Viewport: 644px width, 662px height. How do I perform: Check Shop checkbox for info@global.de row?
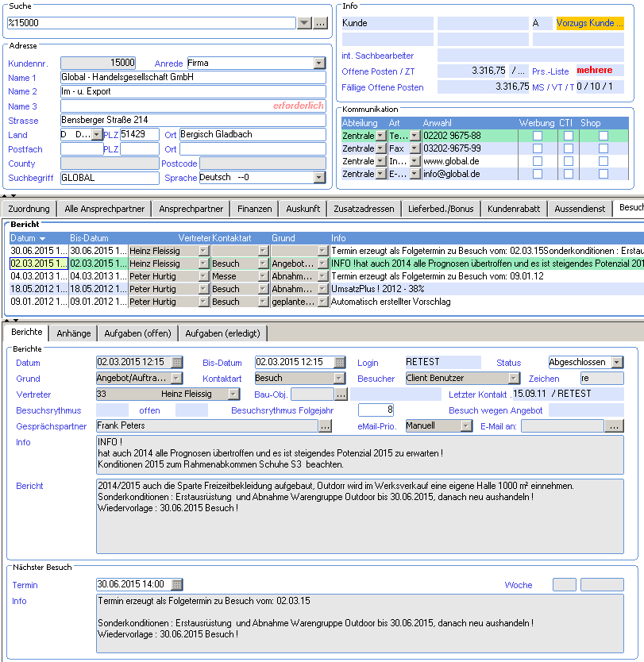(x=604, y=174)
